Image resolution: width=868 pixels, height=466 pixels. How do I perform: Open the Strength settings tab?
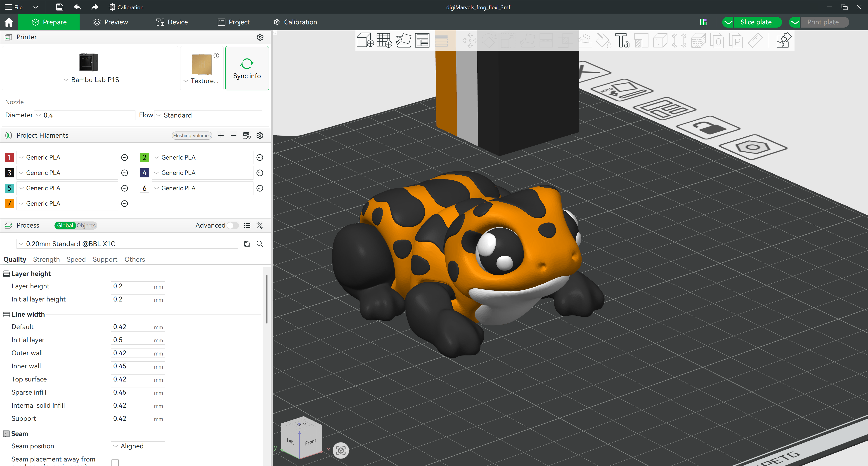coord(46,260)
